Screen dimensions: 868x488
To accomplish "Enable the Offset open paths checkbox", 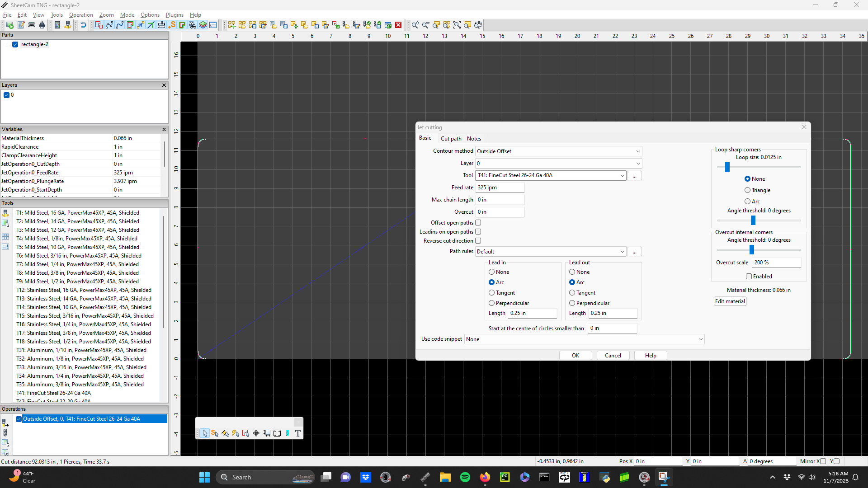I will [x=478, y=222].
